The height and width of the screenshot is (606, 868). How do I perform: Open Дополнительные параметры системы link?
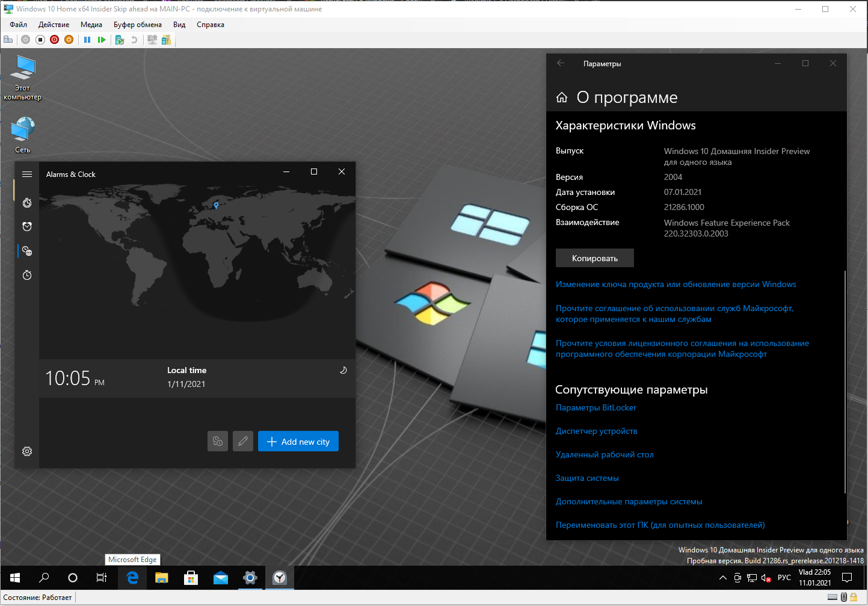click(629, 501)
